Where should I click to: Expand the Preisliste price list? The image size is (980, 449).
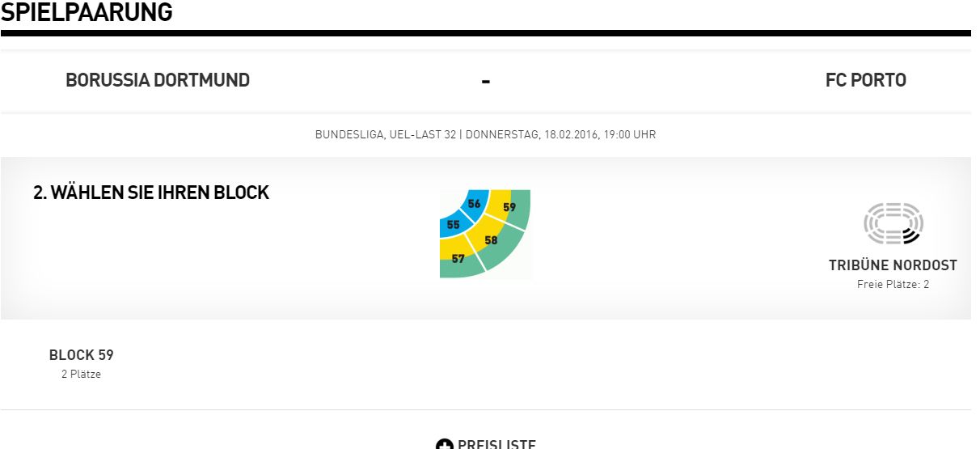[x=485, y=444]
